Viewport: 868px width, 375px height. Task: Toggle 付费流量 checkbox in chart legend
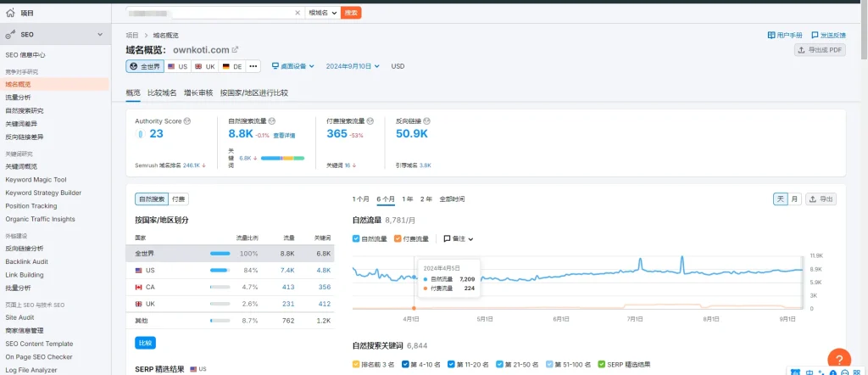pyautogui.click(x=398, y=238)
